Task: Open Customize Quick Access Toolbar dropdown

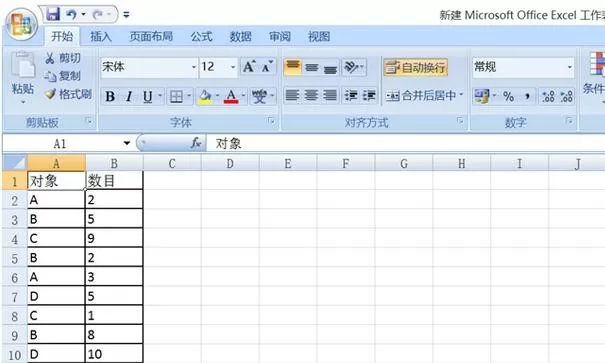Action: coord(126,15)
